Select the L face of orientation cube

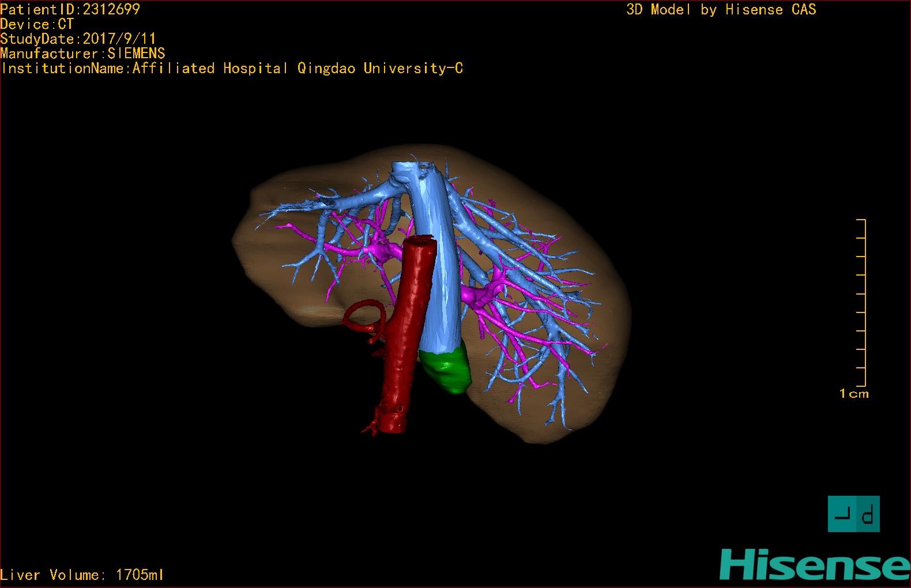tap(841, 514)
